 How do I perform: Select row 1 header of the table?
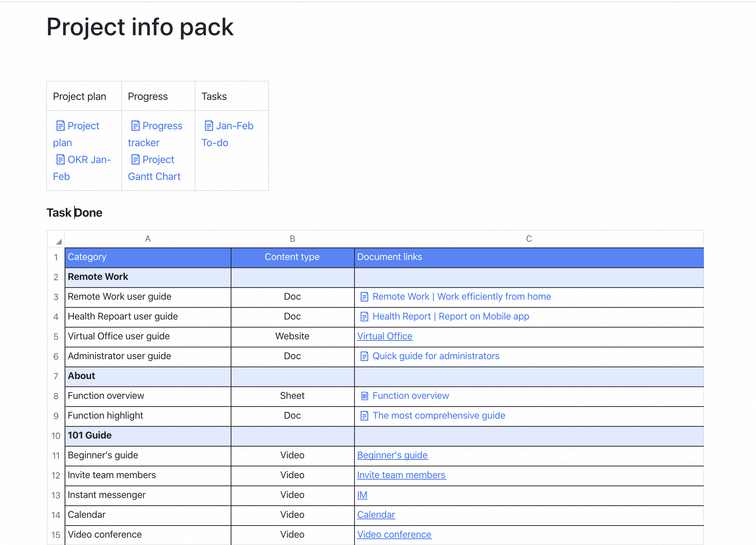56,257
